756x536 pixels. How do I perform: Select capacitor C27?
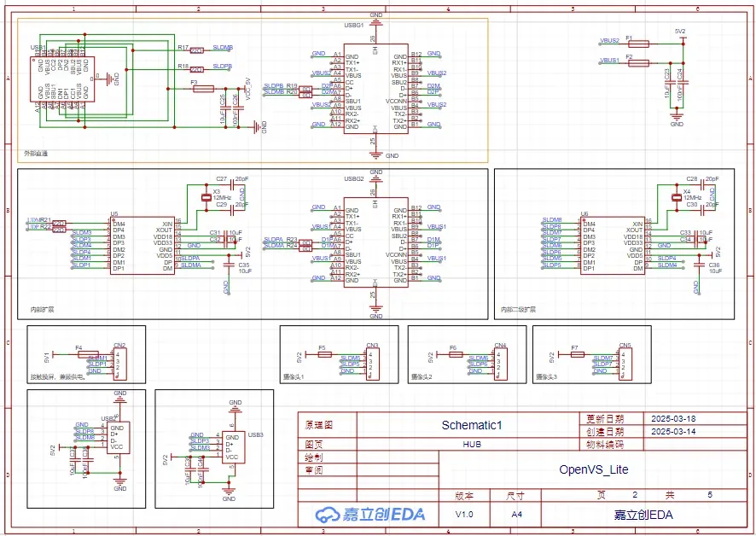(232, 184)
